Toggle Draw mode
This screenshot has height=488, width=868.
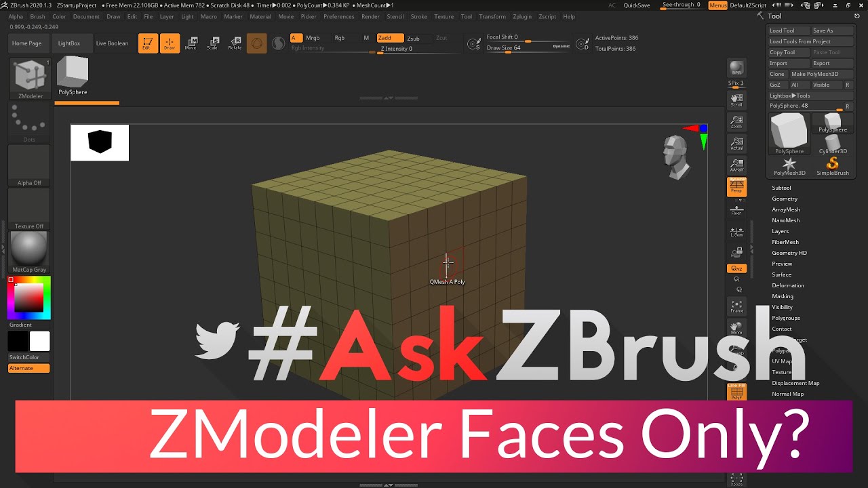170,43
